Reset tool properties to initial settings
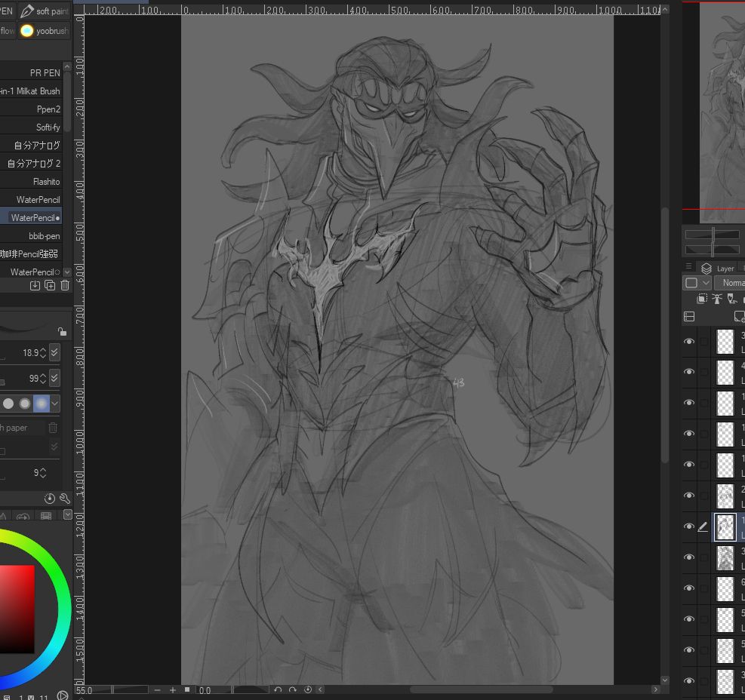This screenshot has width=745, height=700. point(49,498)
